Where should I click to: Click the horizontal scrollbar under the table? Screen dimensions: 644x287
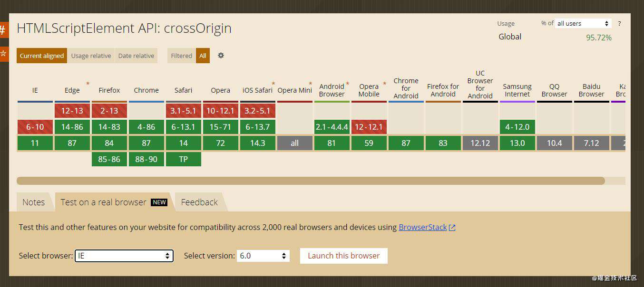[x=311, y=181]
